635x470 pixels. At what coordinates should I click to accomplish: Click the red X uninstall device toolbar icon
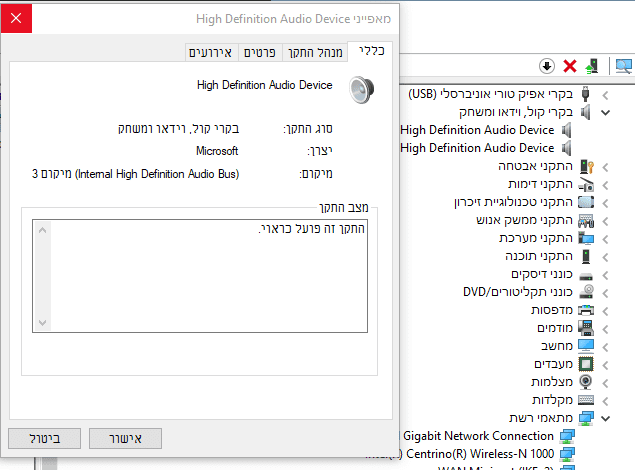(570, 66)
